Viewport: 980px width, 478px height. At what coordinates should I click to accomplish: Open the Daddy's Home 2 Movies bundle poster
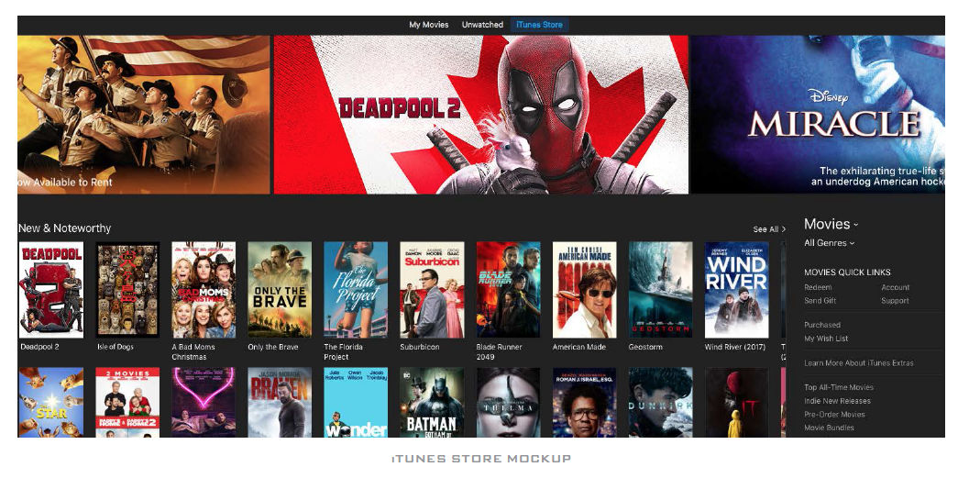tap(127, 402)
